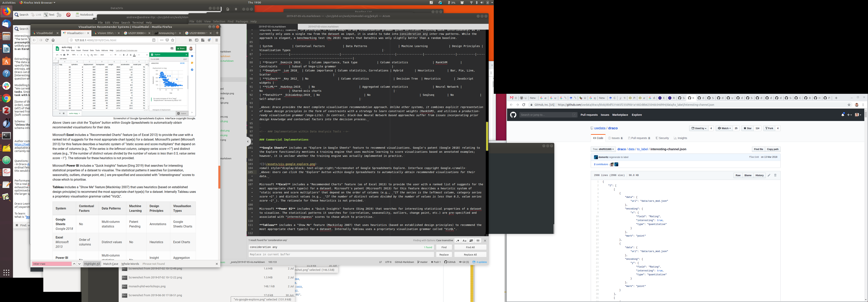
Task: Open Used by dropdown on GitHub
Action: coord(699,128)
